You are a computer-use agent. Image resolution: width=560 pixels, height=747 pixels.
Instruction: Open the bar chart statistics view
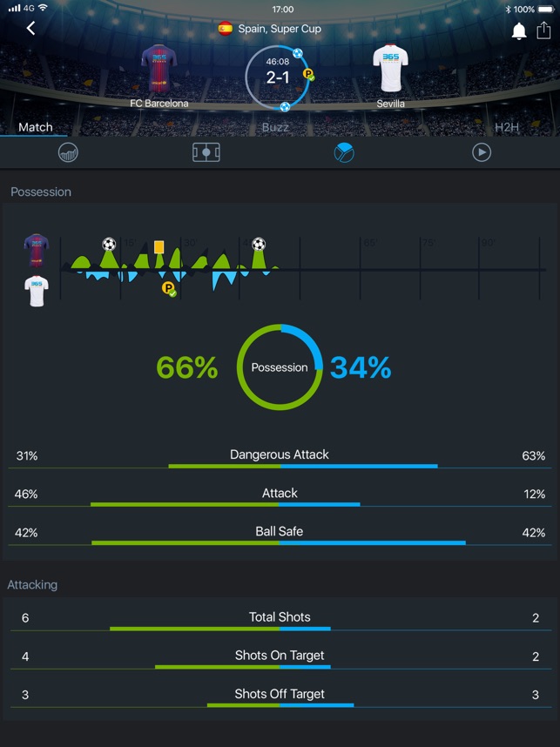(x=68, y=153)
